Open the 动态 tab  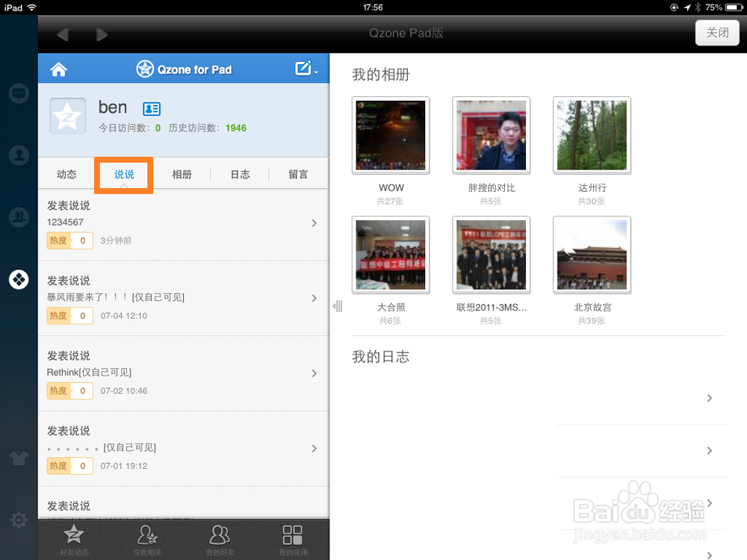click(x=66, y=174)
